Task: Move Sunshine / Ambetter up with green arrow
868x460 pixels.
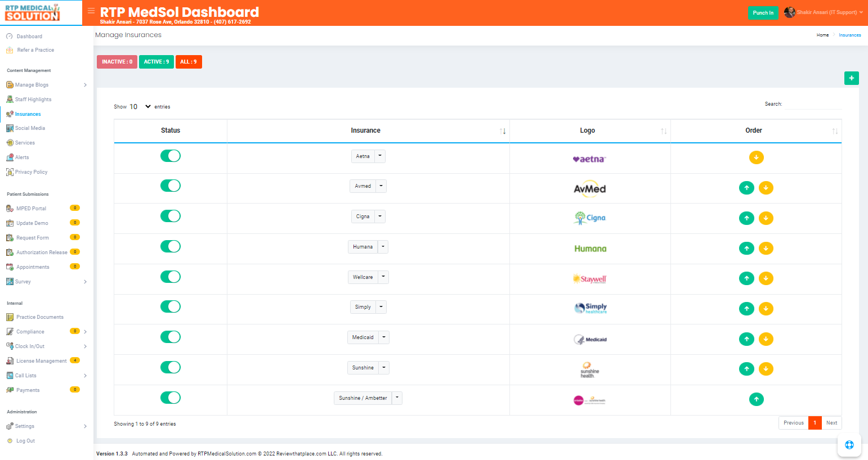Action: [756, 399]
